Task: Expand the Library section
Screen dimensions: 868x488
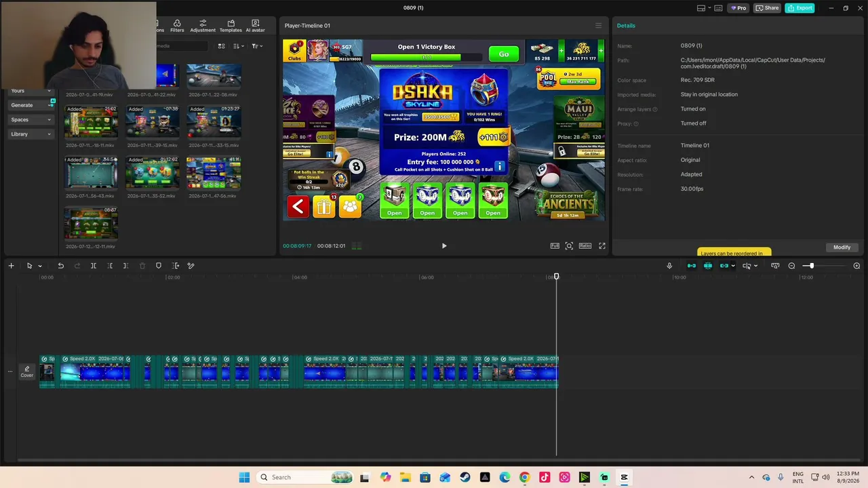Action: pos(31,134)
